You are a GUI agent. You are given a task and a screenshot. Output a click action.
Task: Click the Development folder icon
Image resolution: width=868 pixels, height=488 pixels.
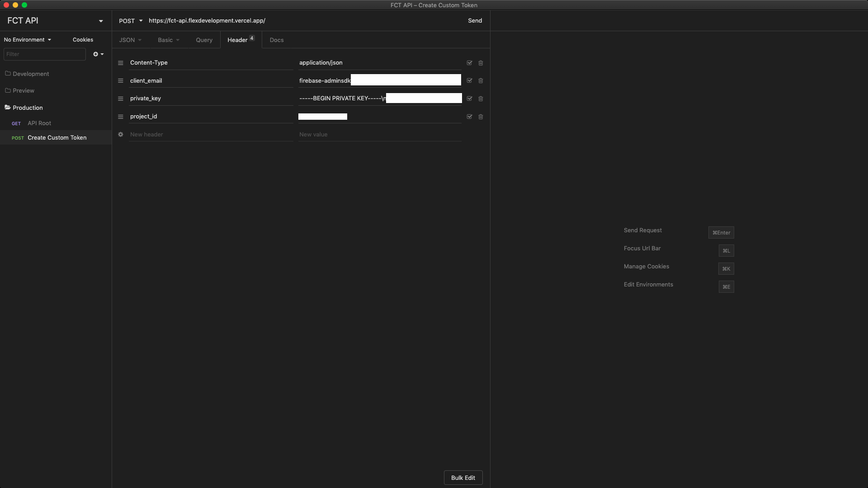click(x=8, y=73)
